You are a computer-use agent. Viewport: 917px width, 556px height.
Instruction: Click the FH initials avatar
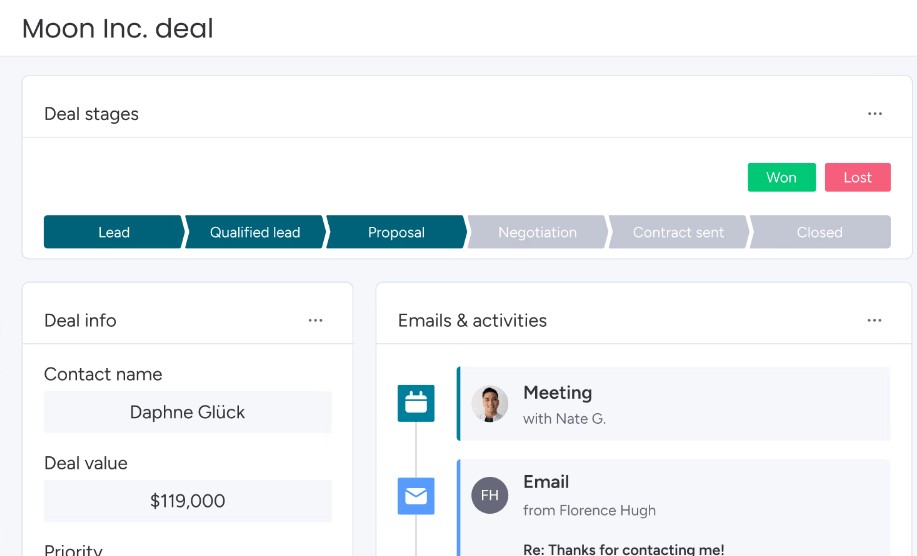point(490,496)
